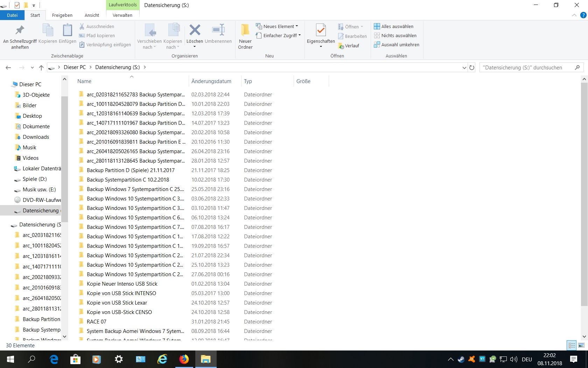This screenshot has width=588, height=368.
Task: Click Bearbeiten in ribbon
Action: click(352, 36)
